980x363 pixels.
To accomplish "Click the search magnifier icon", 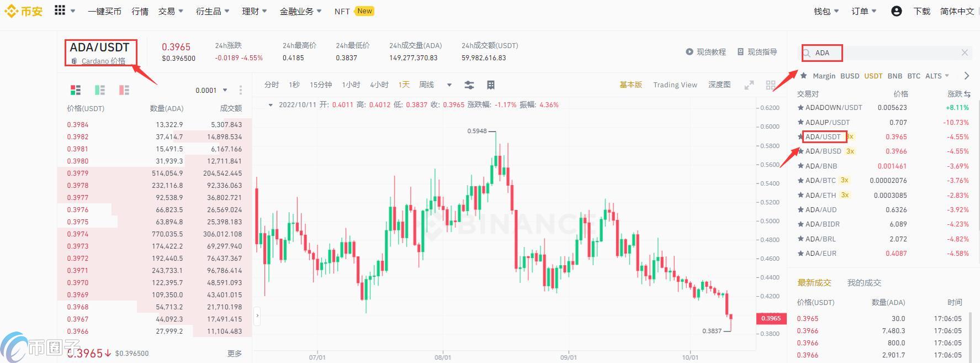I will [807, 53].
